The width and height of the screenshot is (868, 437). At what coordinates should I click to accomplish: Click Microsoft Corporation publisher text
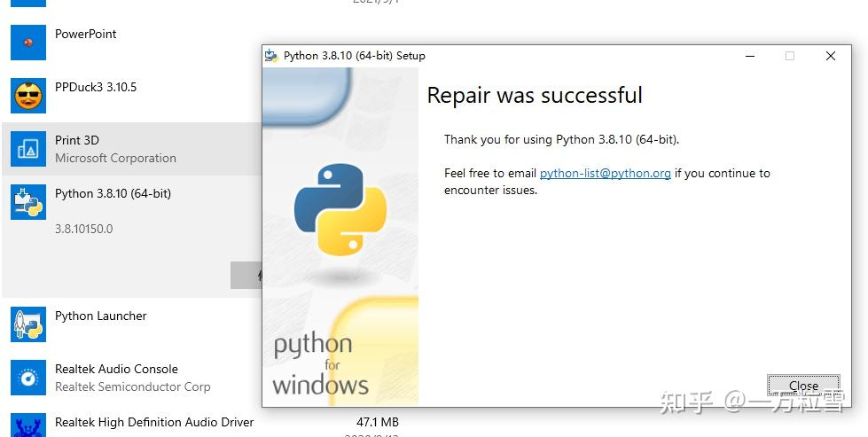[x=115, y=158]
